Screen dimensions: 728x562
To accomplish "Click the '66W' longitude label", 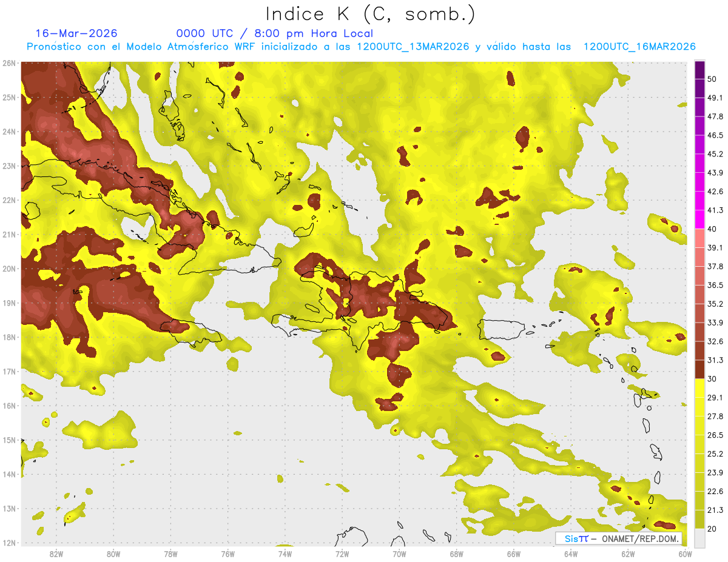I will point(514,554).
